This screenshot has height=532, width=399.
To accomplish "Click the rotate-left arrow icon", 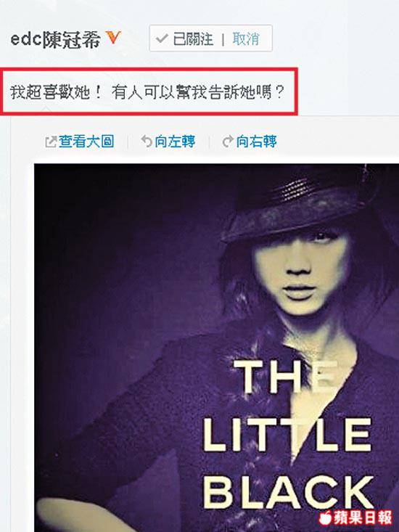I will click(146, 141).
